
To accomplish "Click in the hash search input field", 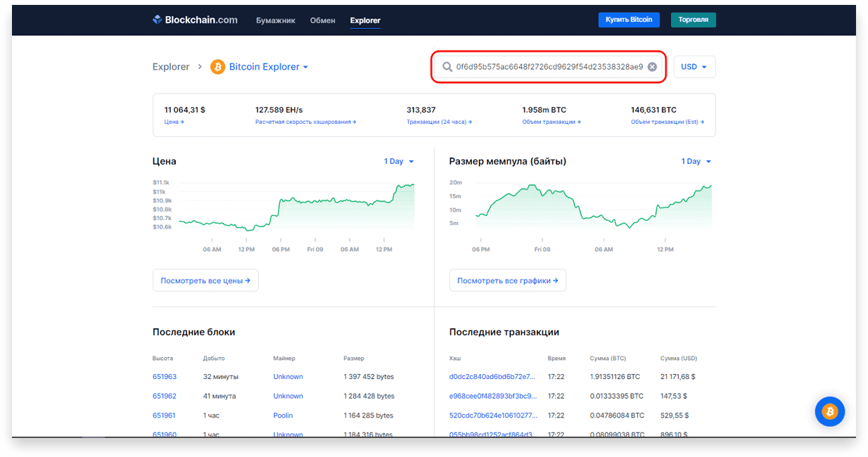I will pyautogui.click(x=549, y=67).
